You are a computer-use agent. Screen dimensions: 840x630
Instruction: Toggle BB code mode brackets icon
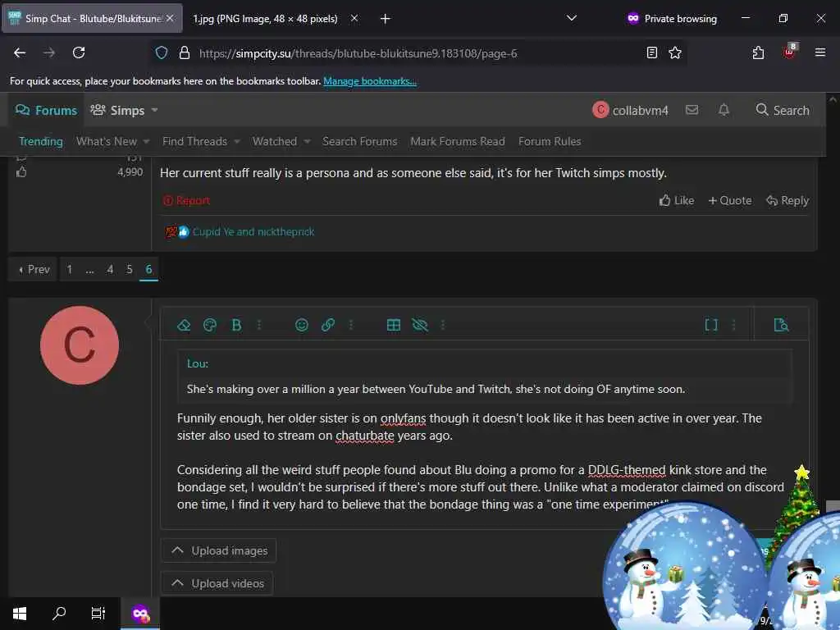(x=711, y=325)
